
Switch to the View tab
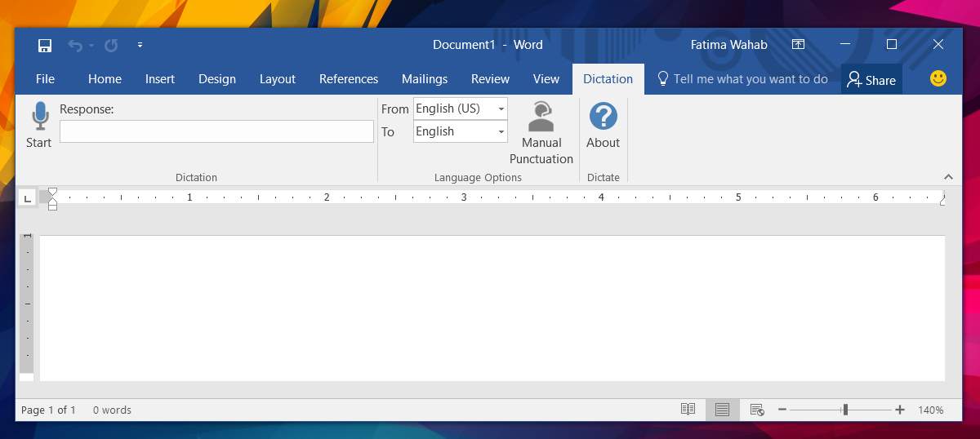pyautogui.click(x=546, y=79)
